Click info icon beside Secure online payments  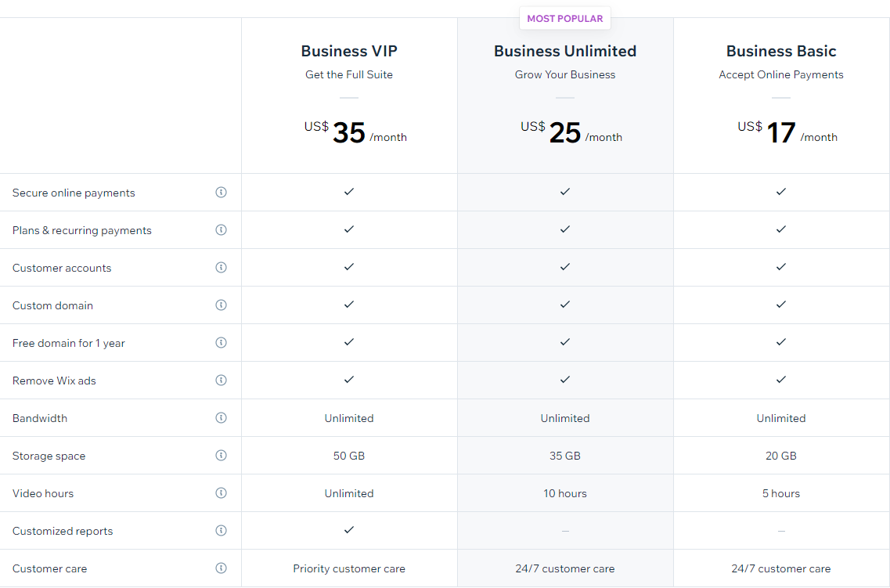221,193
